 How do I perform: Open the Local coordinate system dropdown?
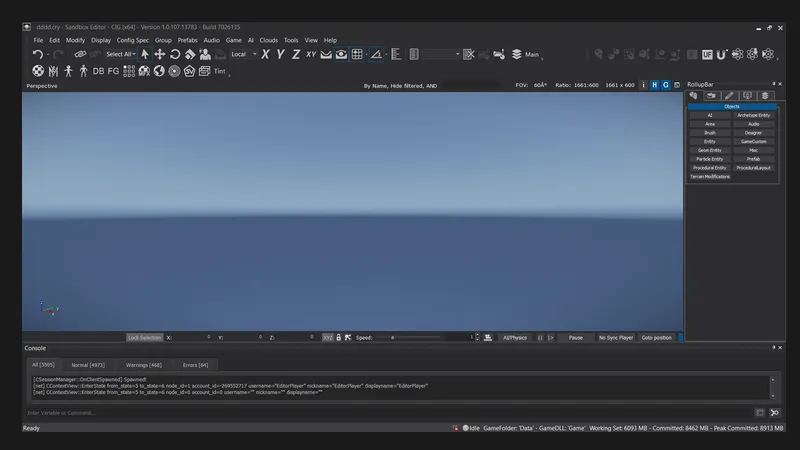244,54
